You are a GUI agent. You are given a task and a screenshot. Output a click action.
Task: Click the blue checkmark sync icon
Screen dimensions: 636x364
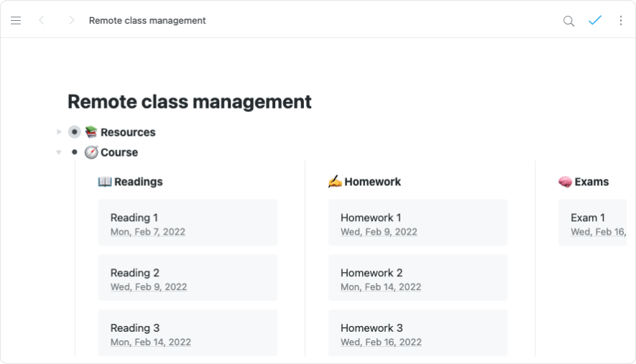594,21
